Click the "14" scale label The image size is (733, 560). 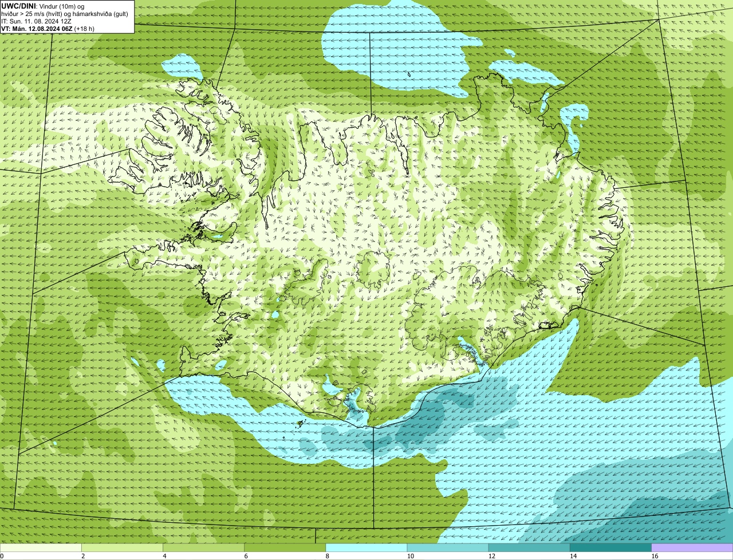click(573, 556)
